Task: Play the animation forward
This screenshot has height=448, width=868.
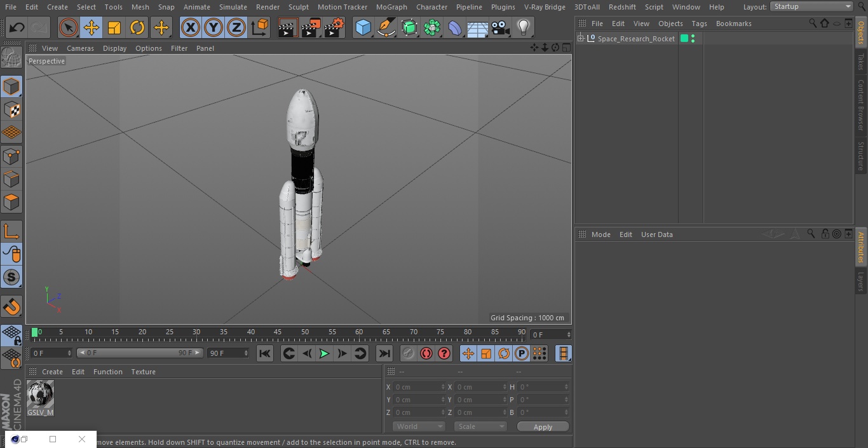Action: pos(324,353)
